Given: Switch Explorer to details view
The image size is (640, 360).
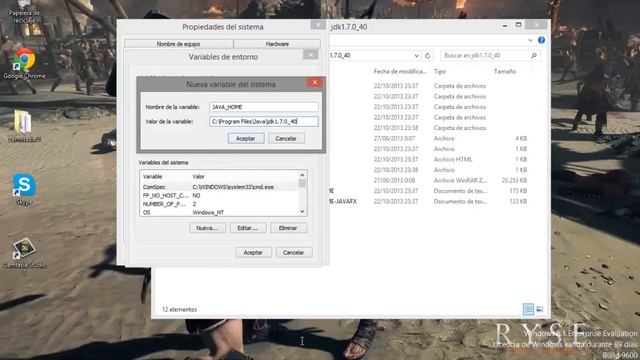Looking at the screenshot, I should pos(528,309).
